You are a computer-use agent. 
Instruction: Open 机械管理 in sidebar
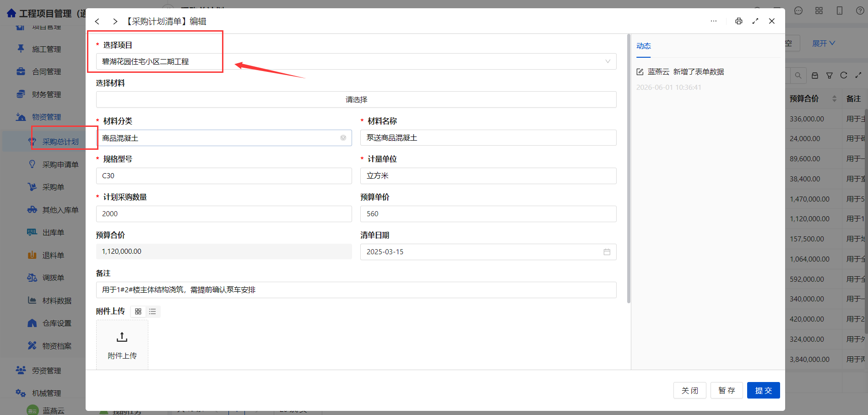(46, 393)
